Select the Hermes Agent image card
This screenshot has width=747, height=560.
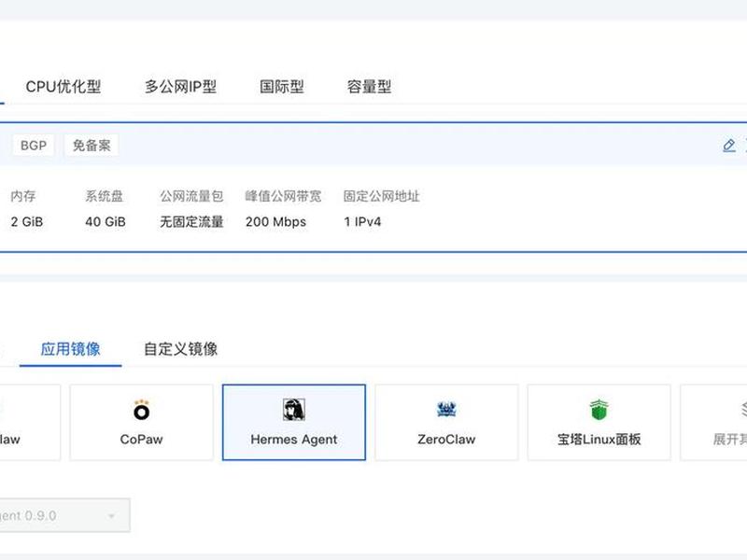(x=294, y=423)
